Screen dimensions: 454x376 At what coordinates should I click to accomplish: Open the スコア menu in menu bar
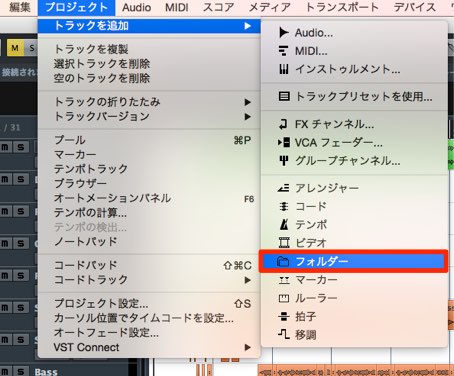coord(218,7)
